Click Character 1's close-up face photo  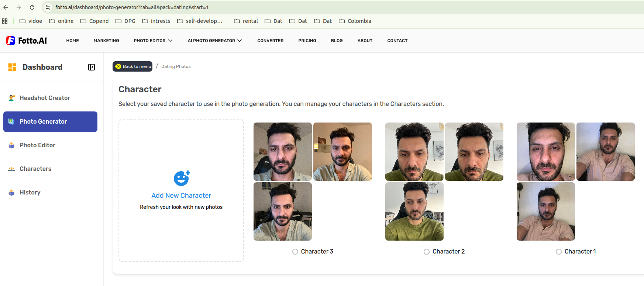546,152
